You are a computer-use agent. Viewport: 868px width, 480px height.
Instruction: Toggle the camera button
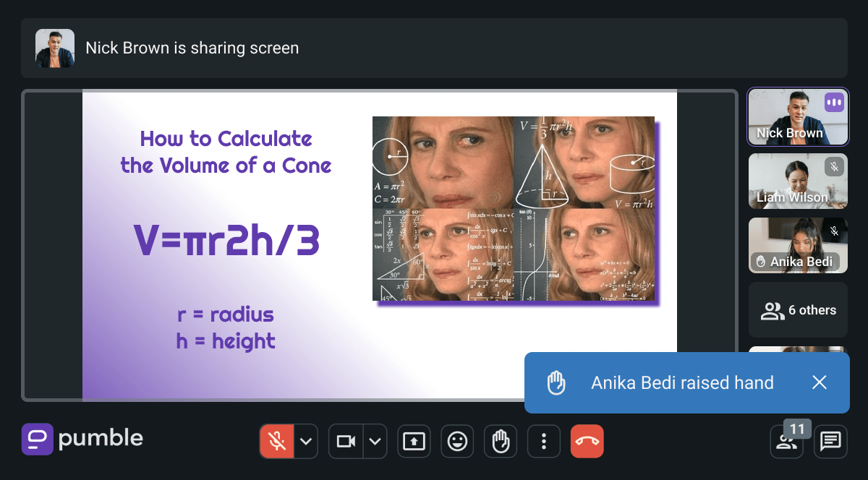click(346, 441)
